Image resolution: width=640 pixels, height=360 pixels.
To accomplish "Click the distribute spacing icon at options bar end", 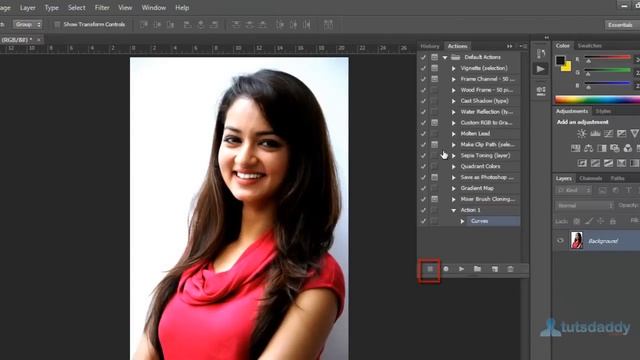I will [x=328, y=24].
